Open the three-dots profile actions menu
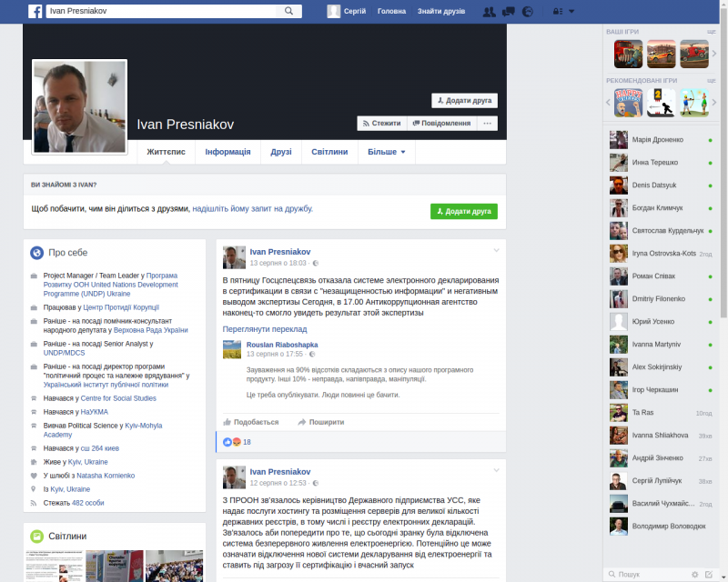 click(x=488, y=123)
